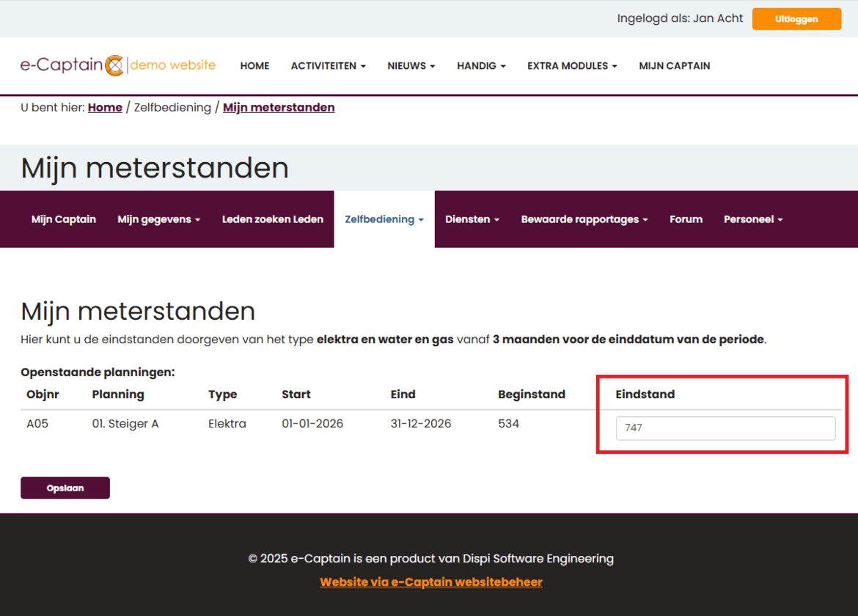Select the Mijn Captain tab
The image size is (858, 616).
64,219
